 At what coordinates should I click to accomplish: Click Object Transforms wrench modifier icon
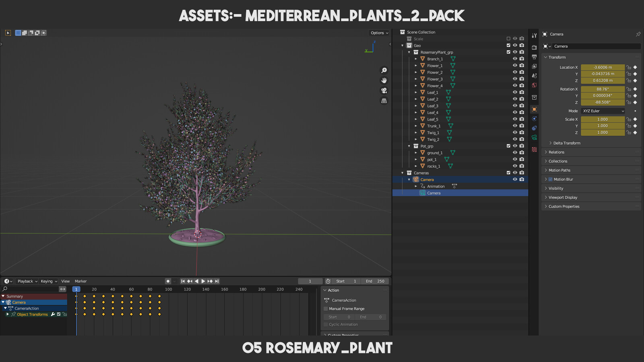click(x=53, y=314)
